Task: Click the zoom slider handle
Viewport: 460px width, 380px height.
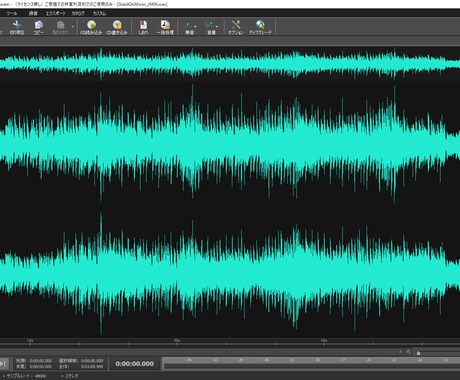Action: pos(418,353)
